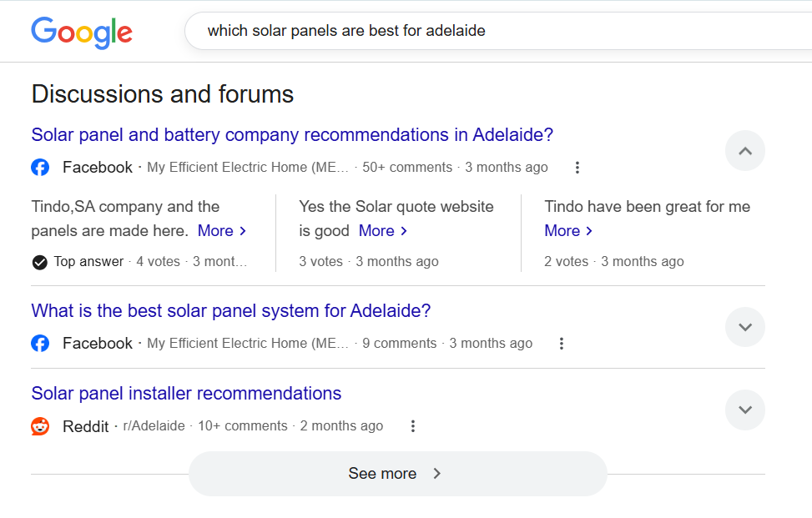The width and height of the screenshot is (812, 518).
Task: Expand the second Facebook discussion
Action: click(x=744, y=327)
